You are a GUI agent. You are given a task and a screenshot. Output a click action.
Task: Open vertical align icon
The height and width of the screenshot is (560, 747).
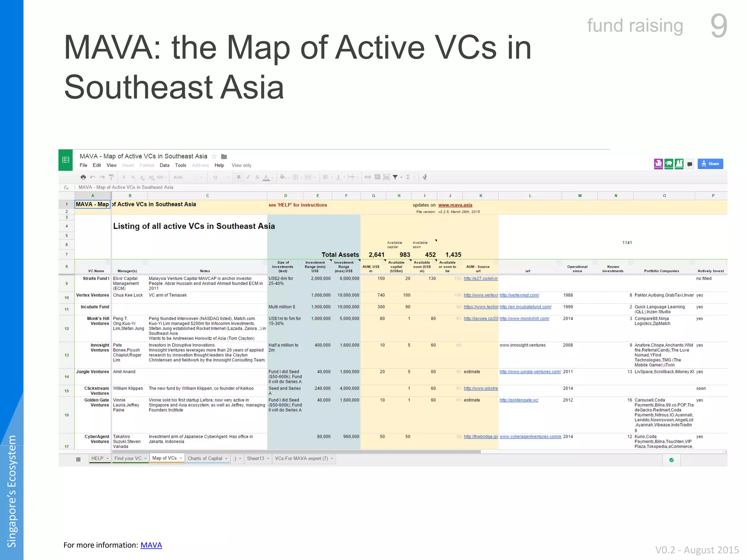point(338,177)
